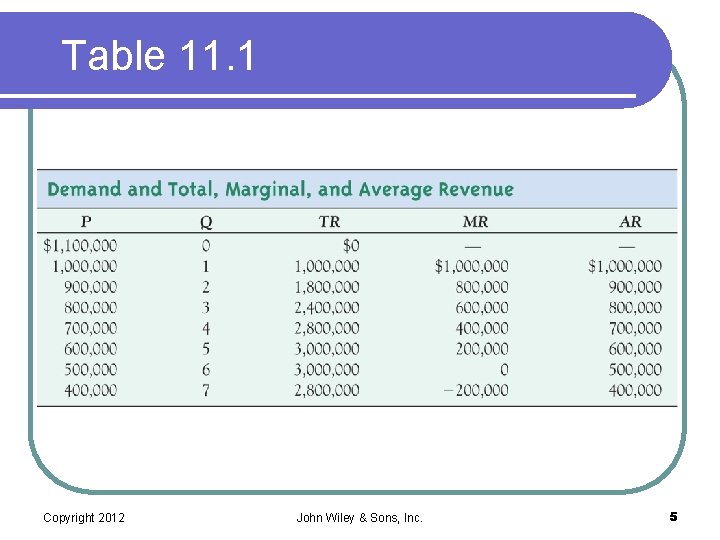Select the negative MR value "−200,000"

coord(476,390)
